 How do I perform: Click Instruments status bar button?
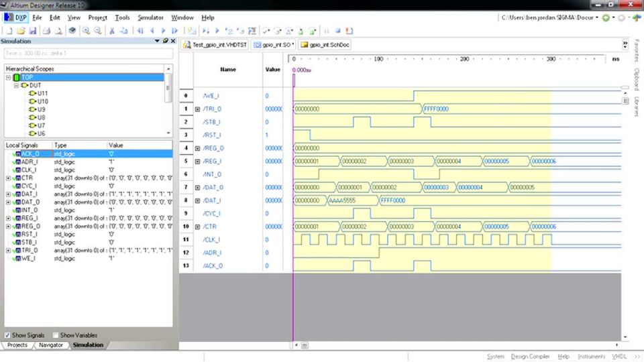(592, 357)
